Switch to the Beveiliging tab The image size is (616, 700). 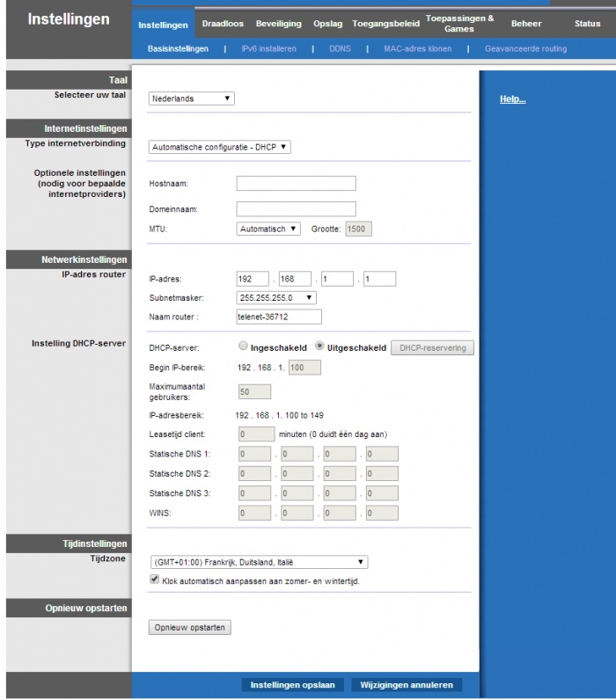(x=278, y=24)
